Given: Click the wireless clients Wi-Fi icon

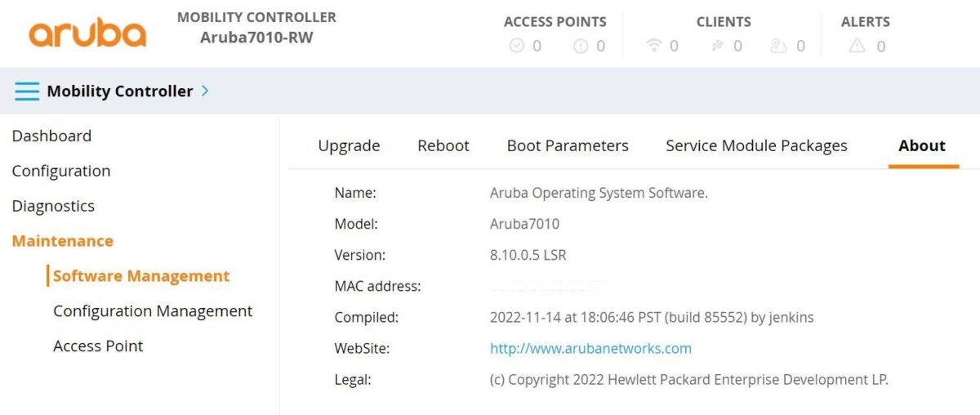Looking at the screenshot, I should [653, 47].
